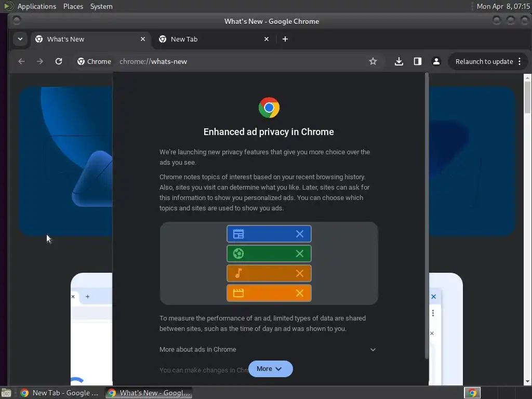Click the Chrome logo in dialog
The image size is (532, 399).
coord(269,108)
